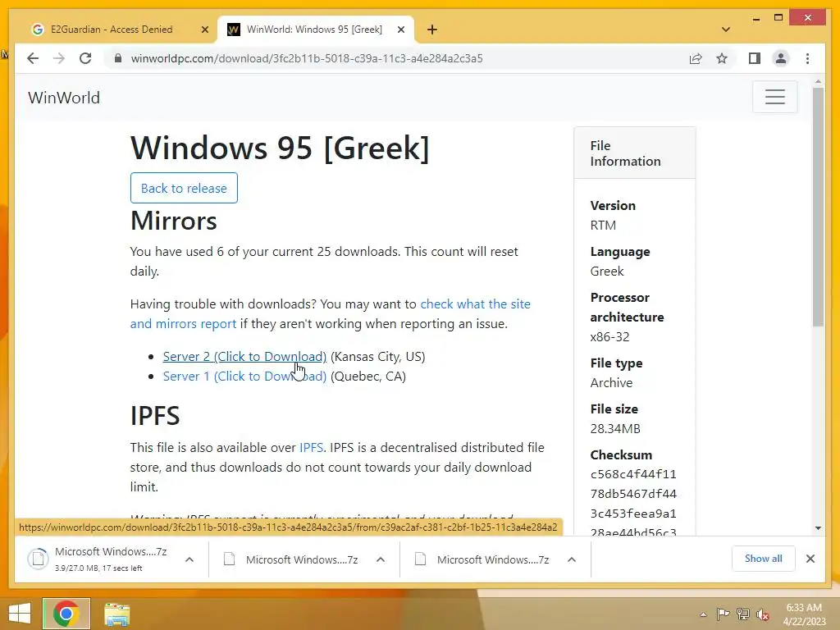Open check what the site report link

330,314
